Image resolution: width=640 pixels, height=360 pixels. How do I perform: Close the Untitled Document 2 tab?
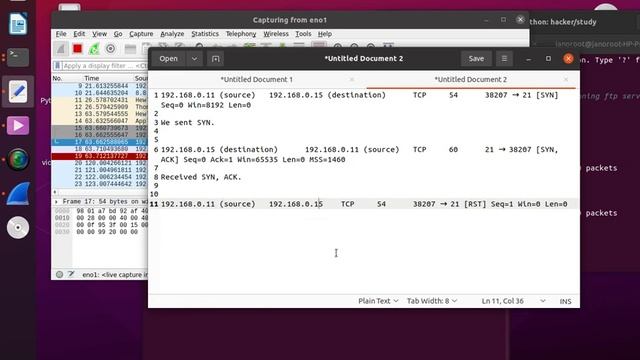(566, 79)
